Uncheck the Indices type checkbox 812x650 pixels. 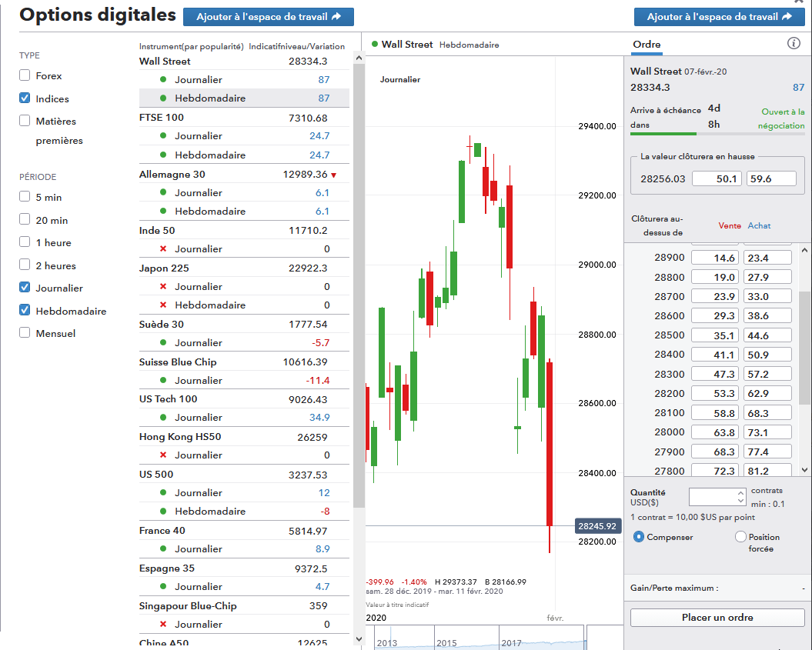pyautogui.click(x=25, y=98)
